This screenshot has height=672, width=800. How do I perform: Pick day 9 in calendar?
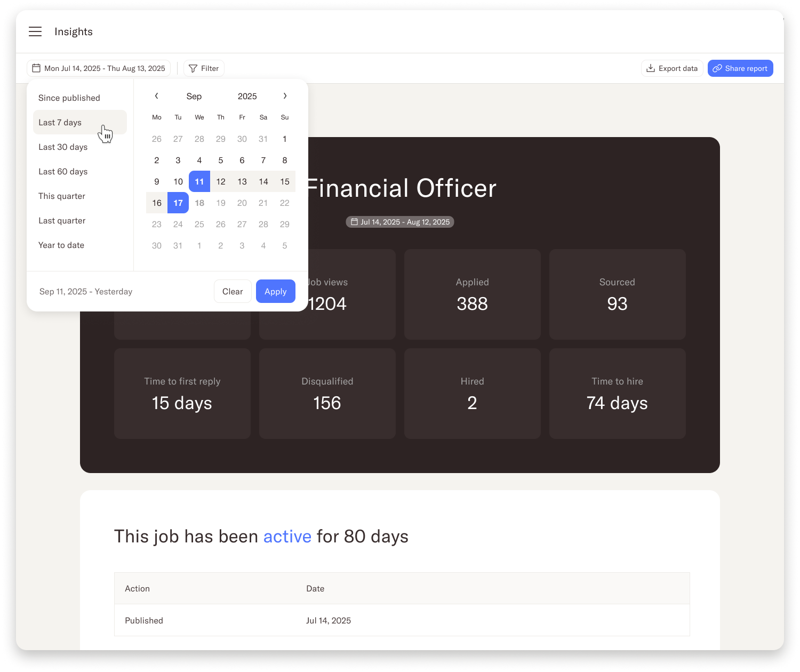click(x=157, y=181)
